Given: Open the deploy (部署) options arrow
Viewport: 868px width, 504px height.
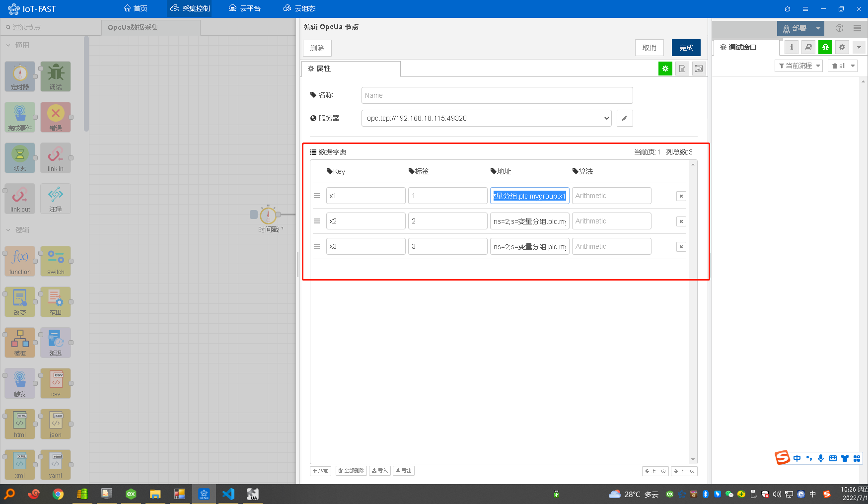Looking at the screenshot, I should point(818,28).
